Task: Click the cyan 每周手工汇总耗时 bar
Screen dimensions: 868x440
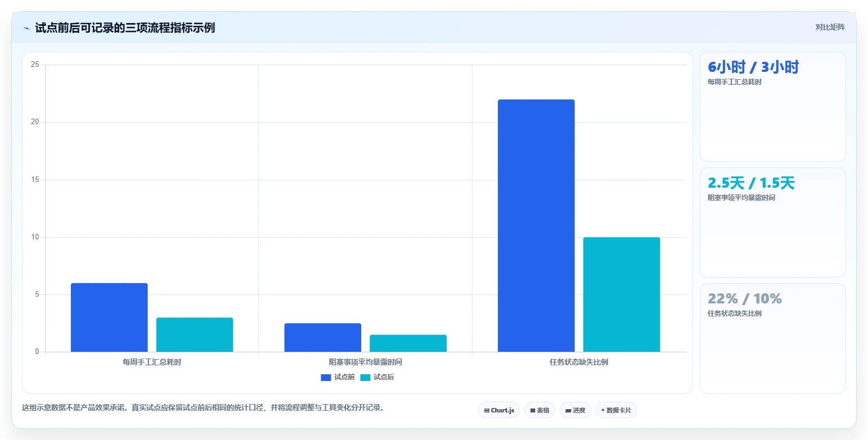Action: click(195, 335)
